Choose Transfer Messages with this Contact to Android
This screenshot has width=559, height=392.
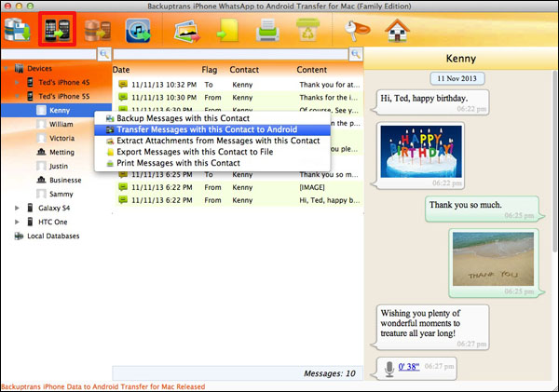(212, 129)
